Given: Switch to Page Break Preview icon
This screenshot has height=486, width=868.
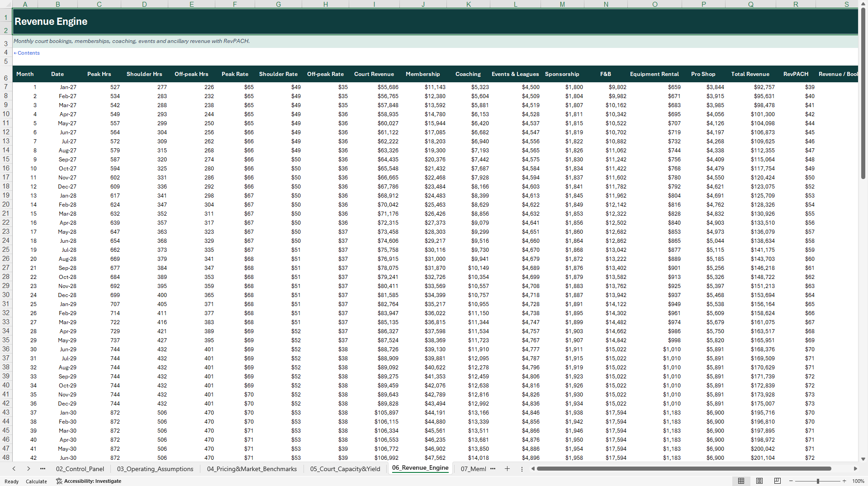Looking at the screenshot, I should coord(778,481).
